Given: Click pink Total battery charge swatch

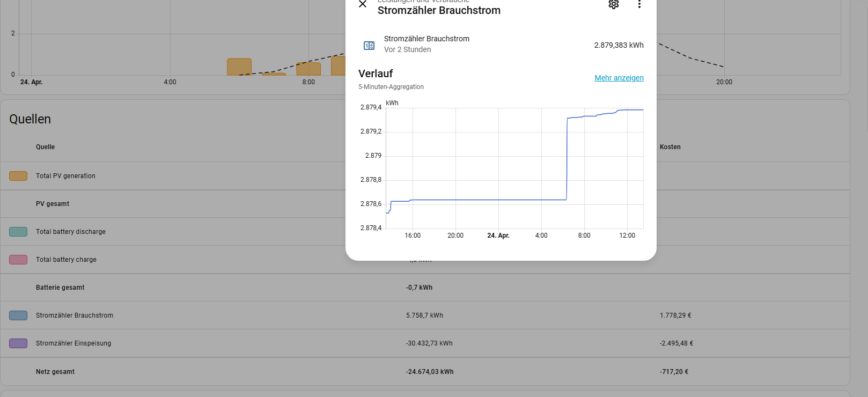Looking at the screenshot, I should click(x=18, y=260).
